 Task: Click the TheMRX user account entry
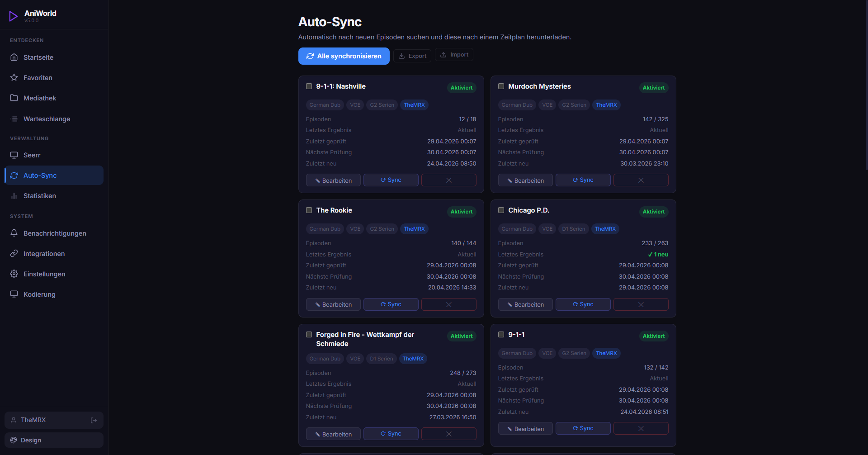point(54,420)
